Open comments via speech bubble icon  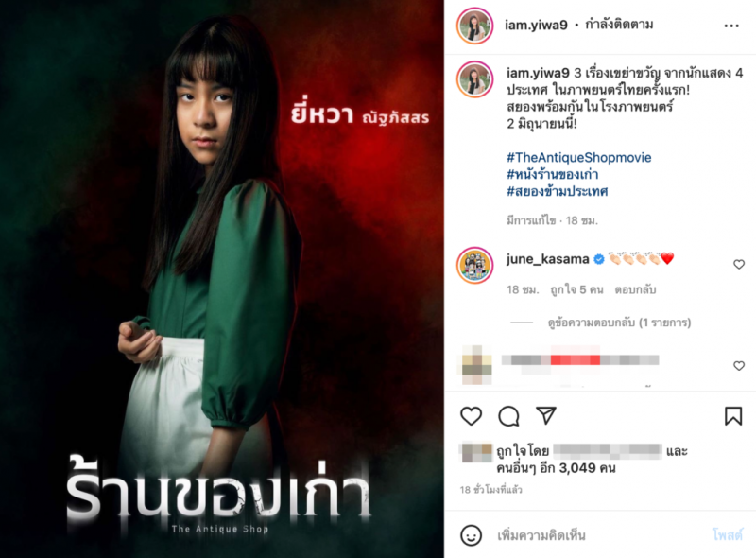point(508,416)
